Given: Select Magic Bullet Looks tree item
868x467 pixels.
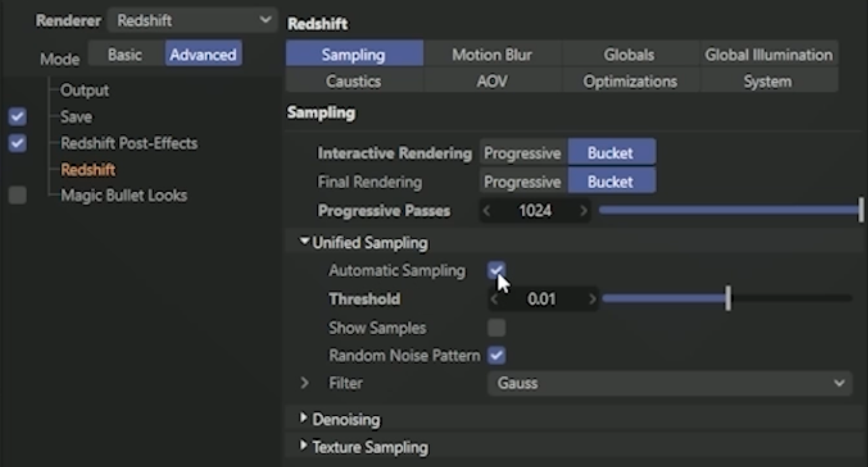Looking at the screenshot, I should coord(123,195).
